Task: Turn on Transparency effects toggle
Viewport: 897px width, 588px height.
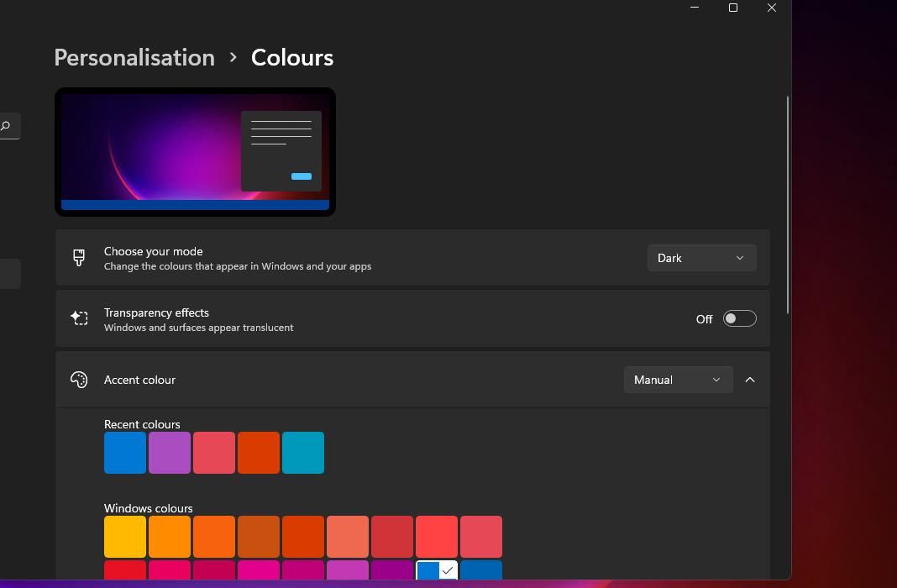Action: [739, 318]
